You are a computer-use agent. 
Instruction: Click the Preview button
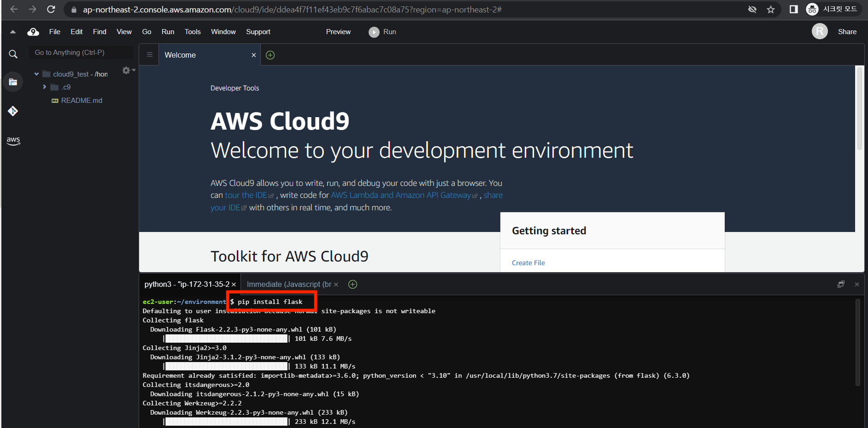point(338,32)
